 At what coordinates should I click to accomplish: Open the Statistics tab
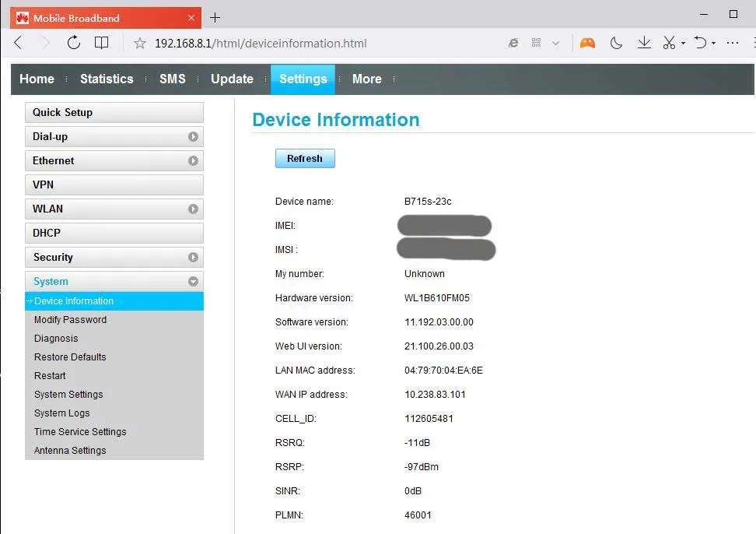[x=107, y=79]
